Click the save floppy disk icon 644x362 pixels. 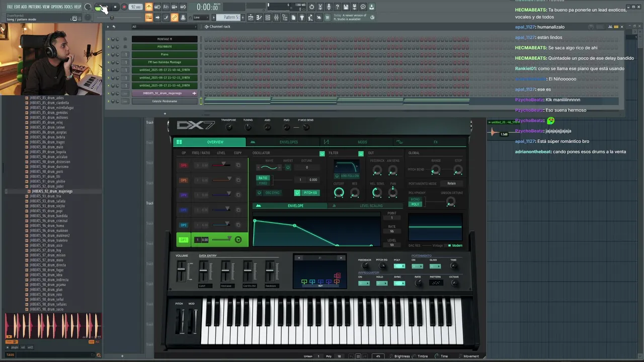coord(346,7)
